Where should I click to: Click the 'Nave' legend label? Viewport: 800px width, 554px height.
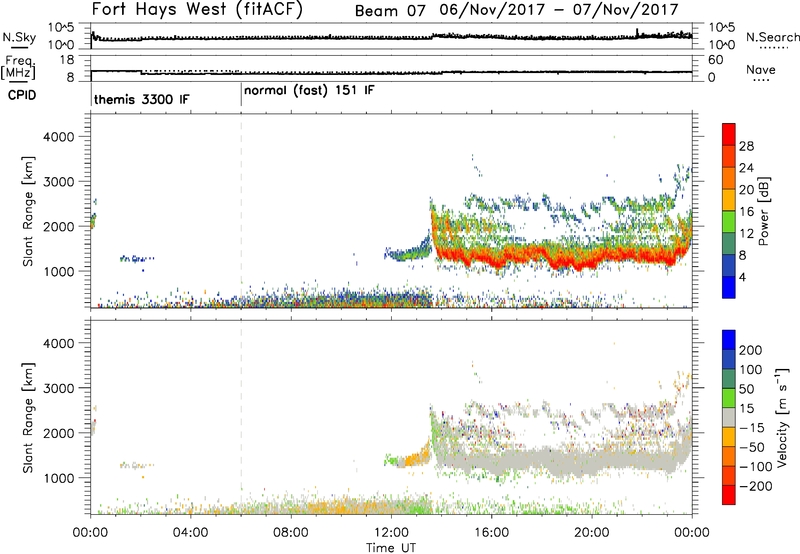tap(760, 69)
